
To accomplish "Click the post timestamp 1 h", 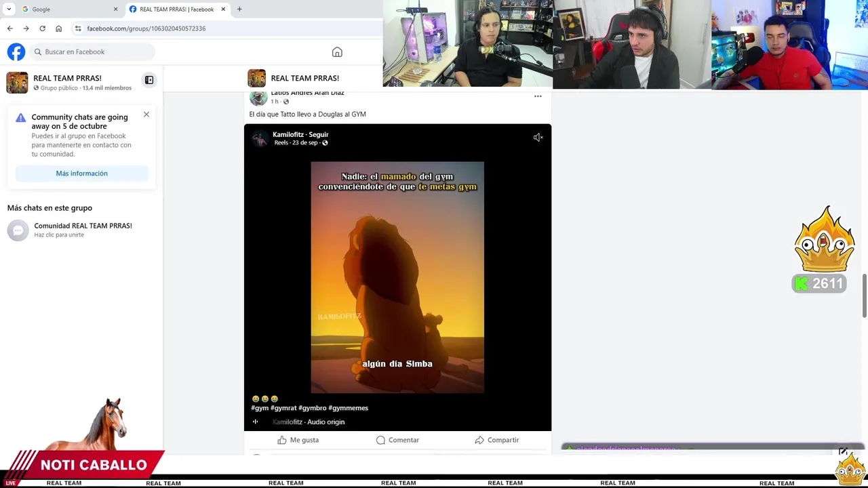I will (x=275, y=102).
